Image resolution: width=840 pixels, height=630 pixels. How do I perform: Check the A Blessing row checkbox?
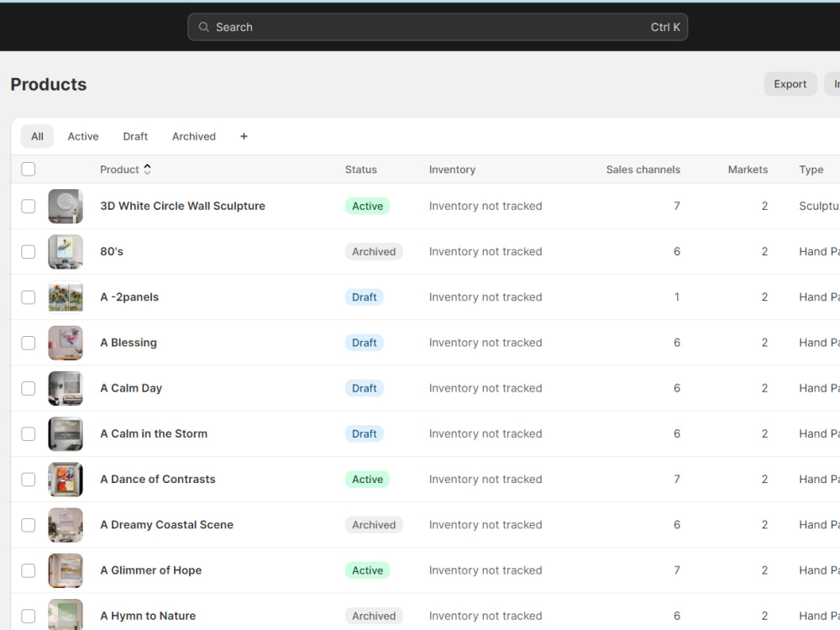29,343
